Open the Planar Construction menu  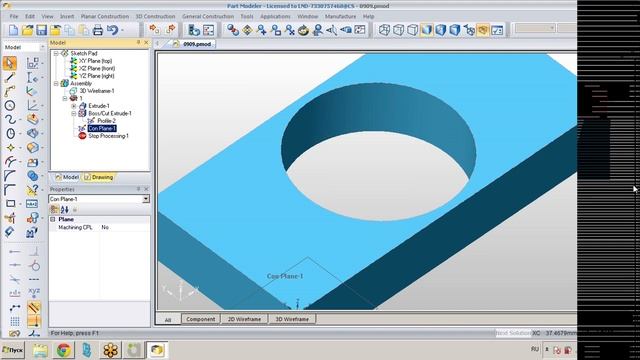(x=104, y=16)
